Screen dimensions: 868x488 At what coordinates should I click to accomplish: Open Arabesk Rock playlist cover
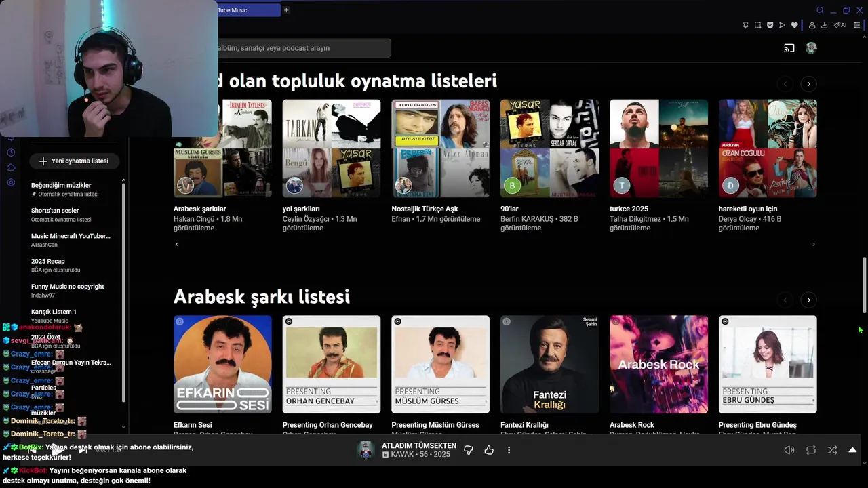(658, 364)
